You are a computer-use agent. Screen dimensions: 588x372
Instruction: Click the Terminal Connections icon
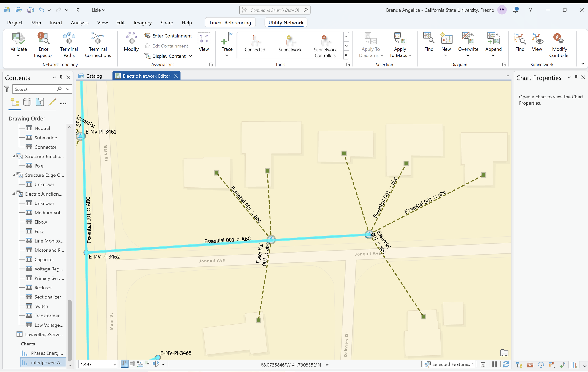point(98,39)
